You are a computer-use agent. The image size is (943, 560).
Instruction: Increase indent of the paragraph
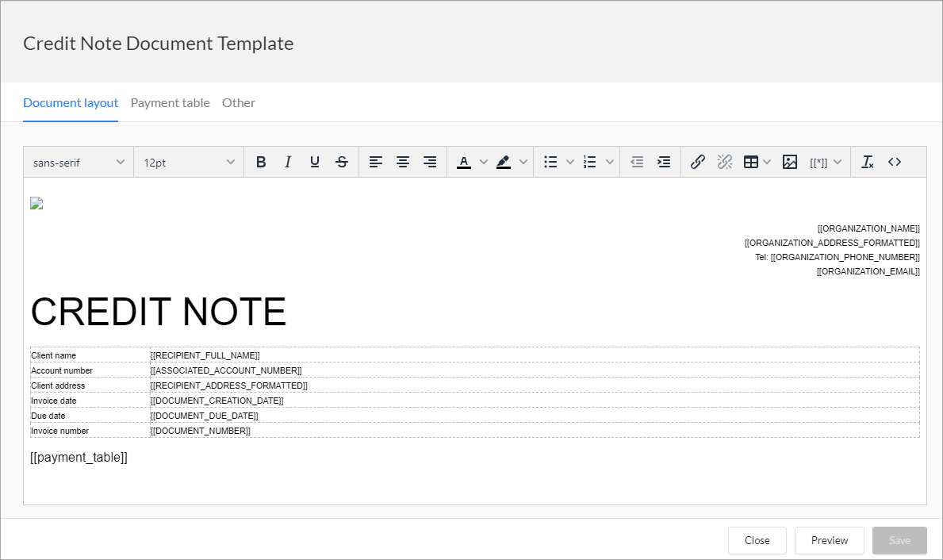click(x=664, y=162)
